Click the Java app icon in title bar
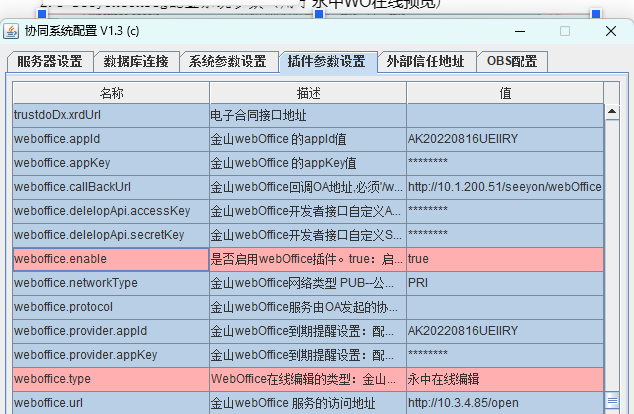Screen dimensions: 634x414 point(11,31)
